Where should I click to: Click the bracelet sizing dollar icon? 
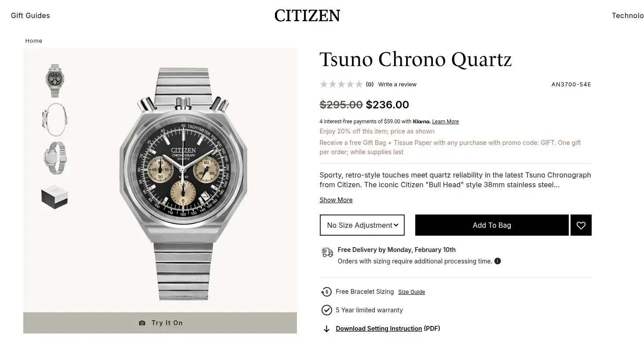click(326, 292)
